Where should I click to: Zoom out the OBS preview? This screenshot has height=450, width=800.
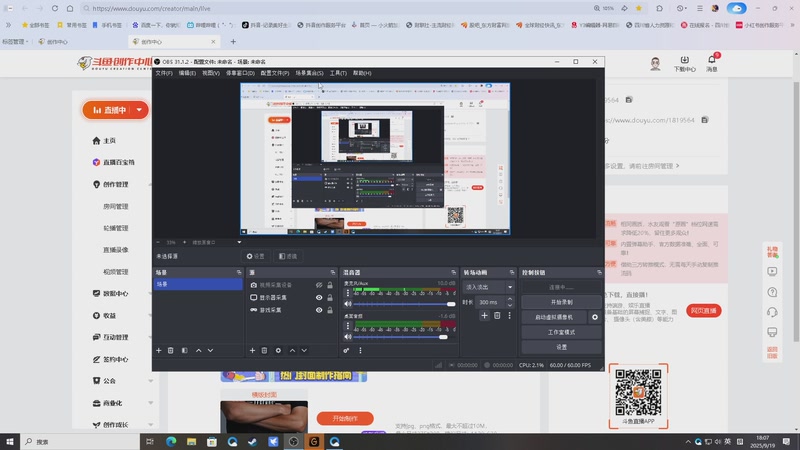click(158, 242)
